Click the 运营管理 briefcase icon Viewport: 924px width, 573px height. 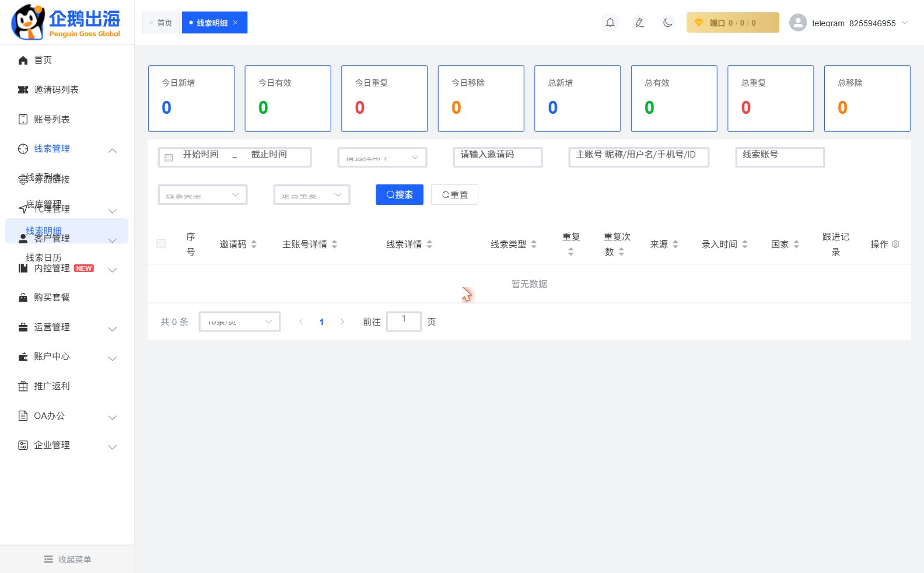click(x=23, y=327)
